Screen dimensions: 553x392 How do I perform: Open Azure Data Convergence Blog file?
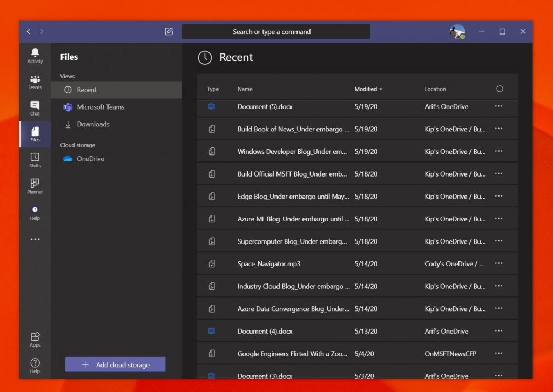coord(293,309)
